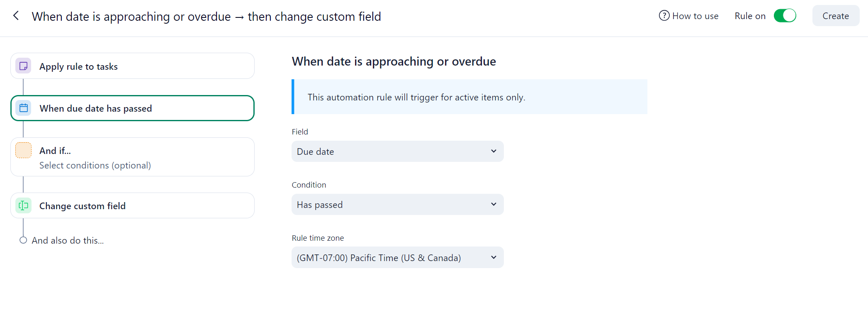Select the 'Apply rule to tasks' step
This screenshot has height=315, width=868.
click(x=132, y=66)
